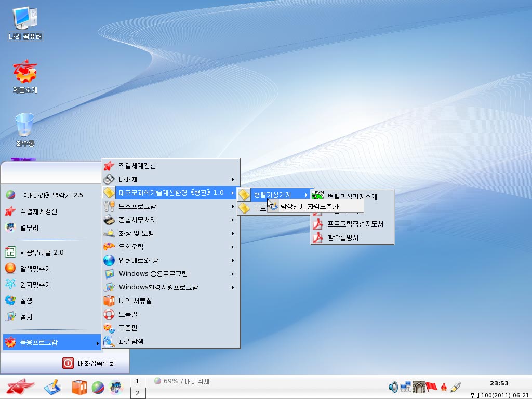Click the 69% / 내리적재 taskbar entry
The height and width of the screenshot is (399, 532).
(182, 381)
